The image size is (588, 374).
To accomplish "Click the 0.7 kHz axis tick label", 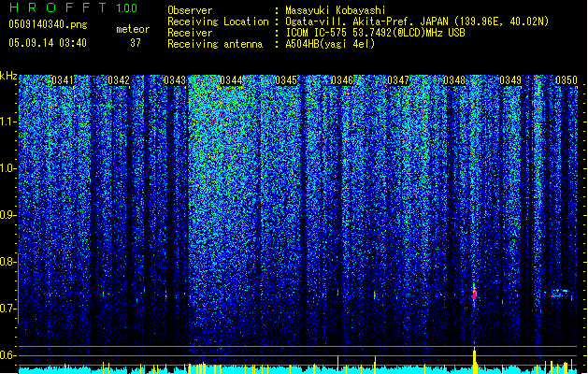I will pyautogui.click(x=8, y=309).
